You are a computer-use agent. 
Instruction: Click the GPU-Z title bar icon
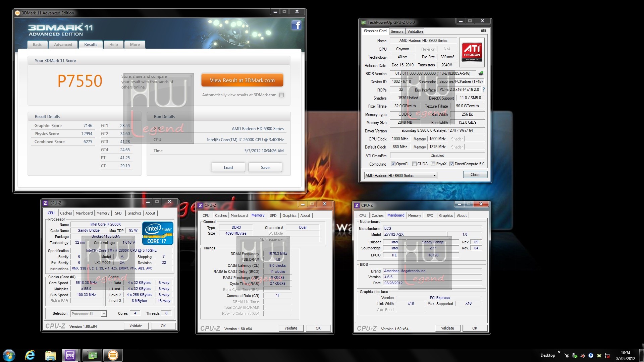coord(363,22)
